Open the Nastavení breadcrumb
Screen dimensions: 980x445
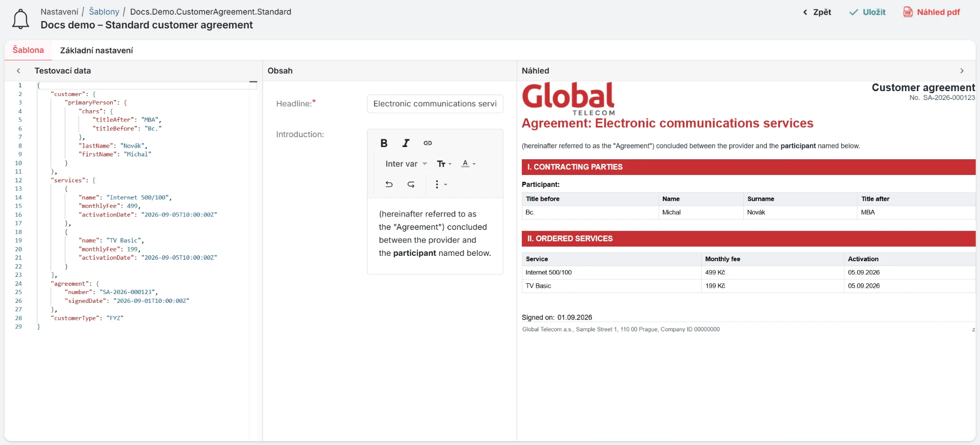click(x=59, y=12)
